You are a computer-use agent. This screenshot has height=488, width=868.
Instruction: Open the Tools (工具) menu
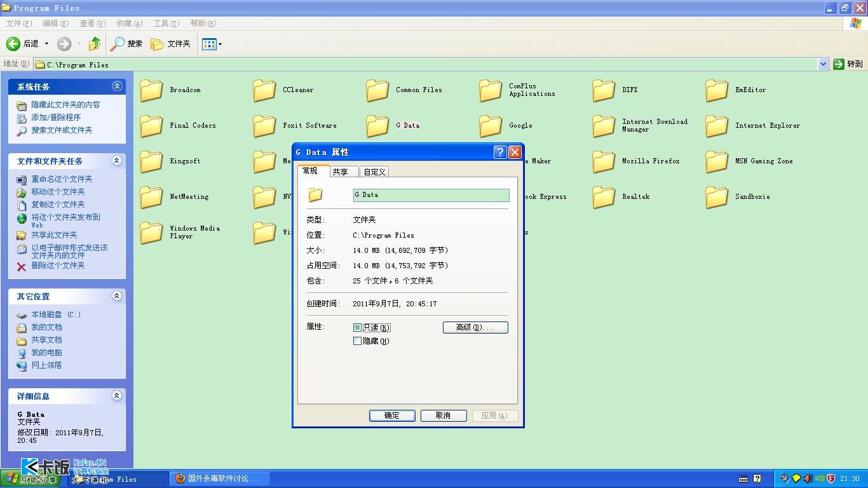click(166, 24)
